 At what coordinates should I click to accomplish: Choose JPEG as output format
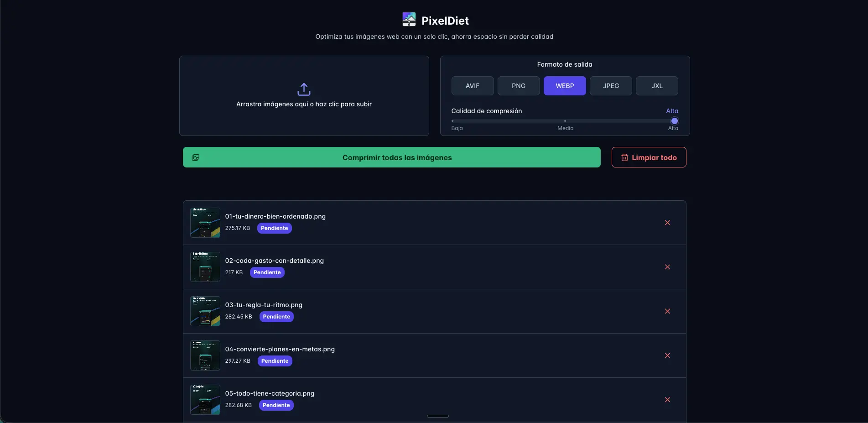point(611,86)
